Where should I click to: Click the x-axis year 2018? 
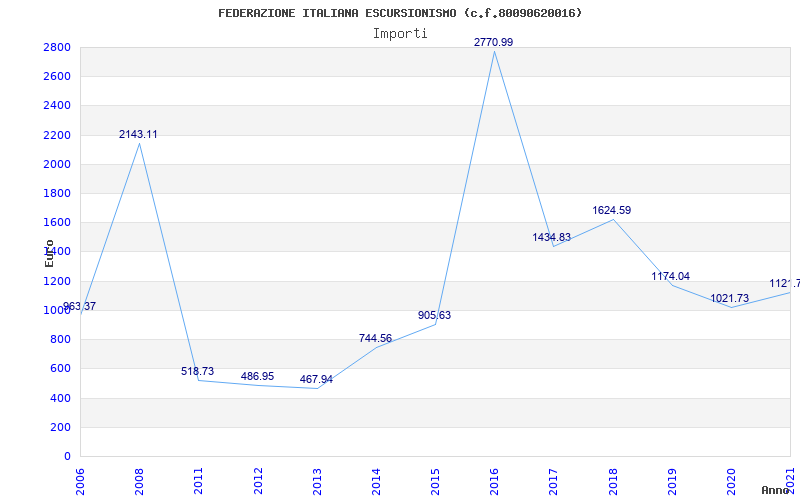pos(613,481)
